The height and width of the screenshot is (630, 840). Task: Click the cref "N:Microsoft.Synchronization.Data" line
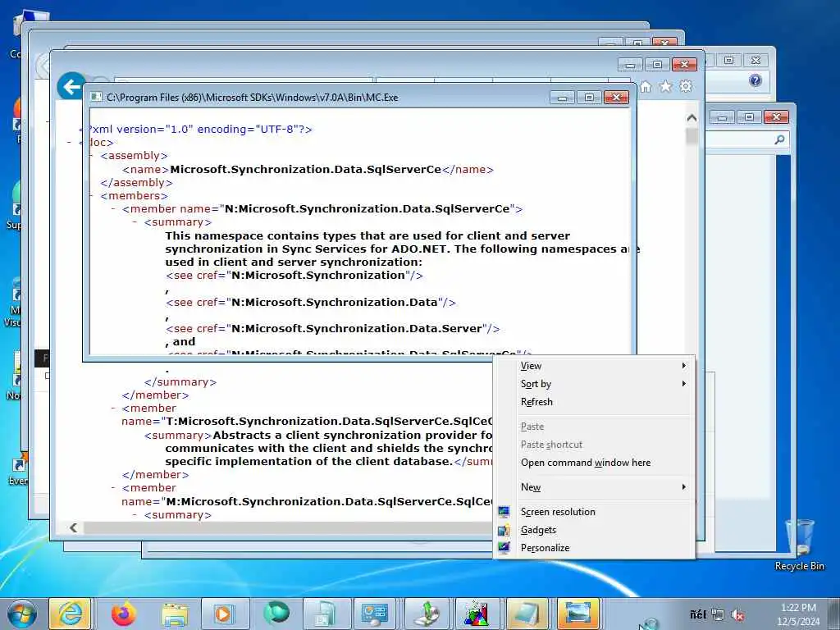point(311,302)
